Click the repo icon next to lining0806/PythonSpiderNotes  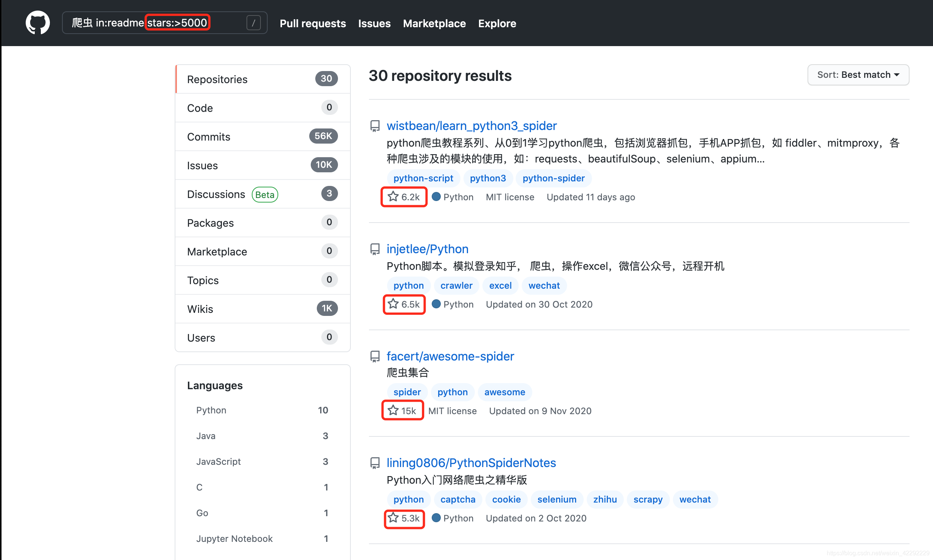tap(375, 463)
